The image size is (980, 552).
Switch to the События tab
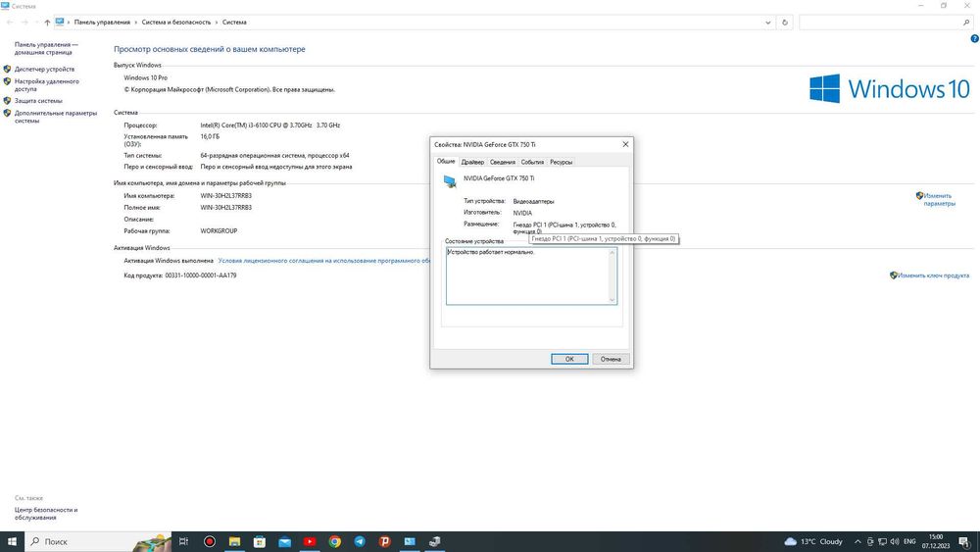point(532,162)
